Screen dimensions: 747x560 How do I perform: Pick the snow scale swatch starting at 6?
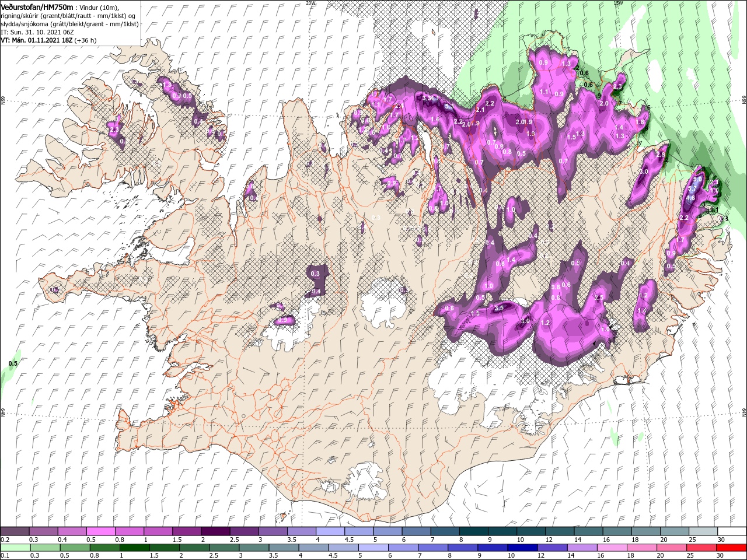click(x=417, y=531)
